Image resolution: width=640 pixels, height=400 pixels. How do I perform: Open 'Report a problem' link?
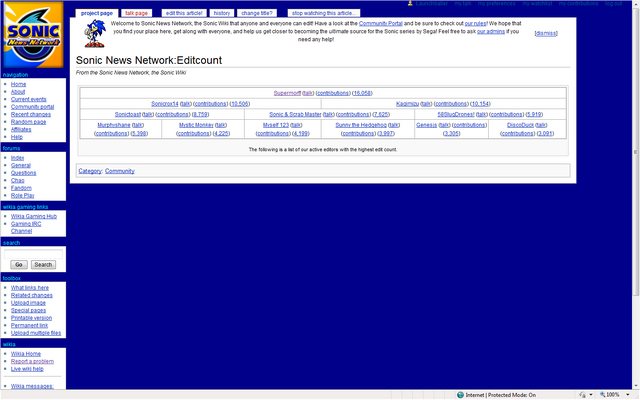[x=32, y=361]
